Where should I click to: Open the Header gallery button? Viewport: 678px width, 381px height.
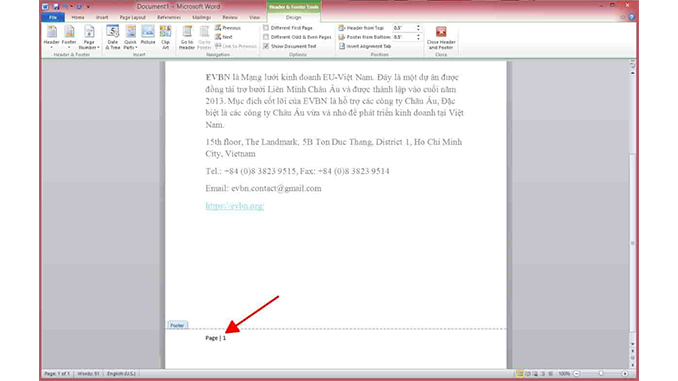51,37
